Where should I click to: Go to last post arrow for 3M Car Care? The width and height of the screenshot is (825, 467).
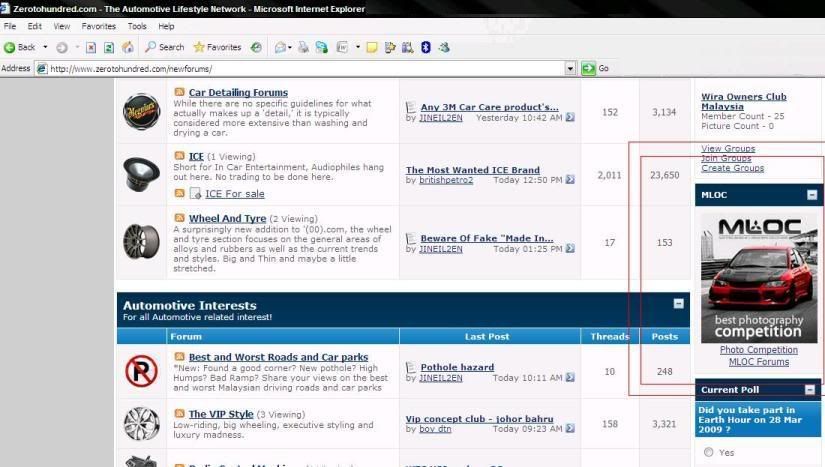[x=570, y=117]
